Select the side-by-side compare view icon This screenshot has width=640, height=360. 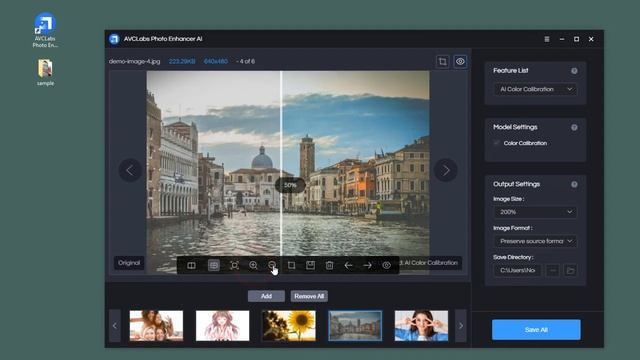click(191, 265)
